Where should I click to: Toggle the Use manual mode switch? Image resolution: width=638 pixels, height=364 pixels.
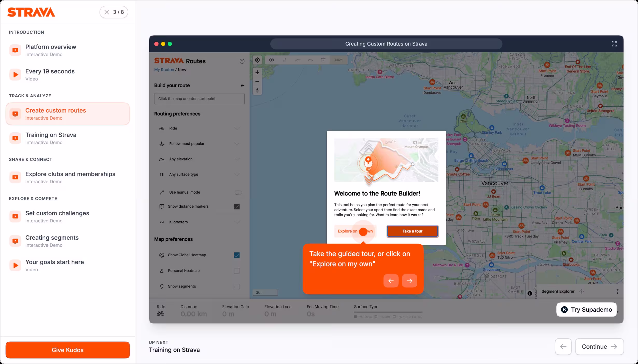click(238, 192)
